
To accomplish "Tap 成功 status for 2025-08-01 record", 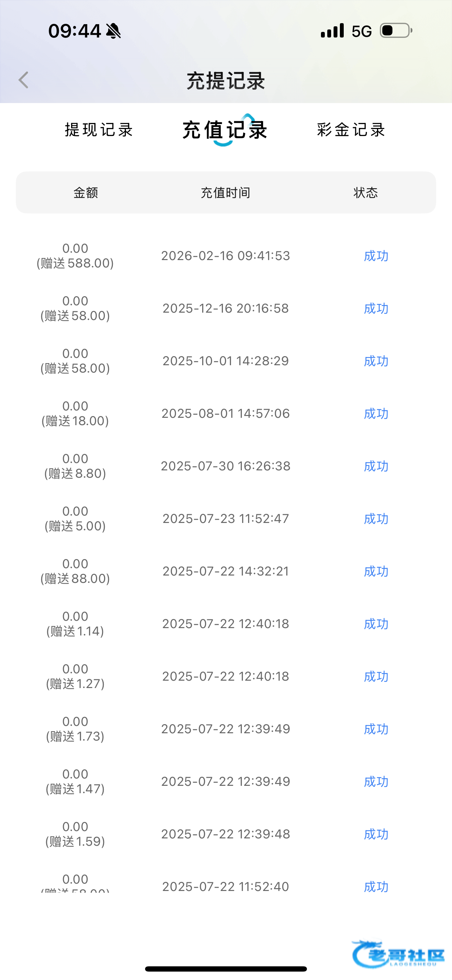I will (376, 414).
